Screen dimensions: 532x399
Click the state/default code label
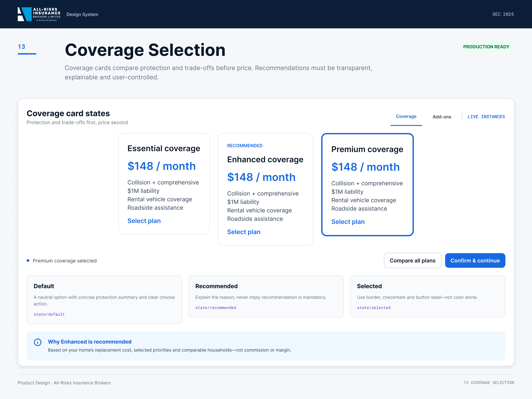(49, 314)
